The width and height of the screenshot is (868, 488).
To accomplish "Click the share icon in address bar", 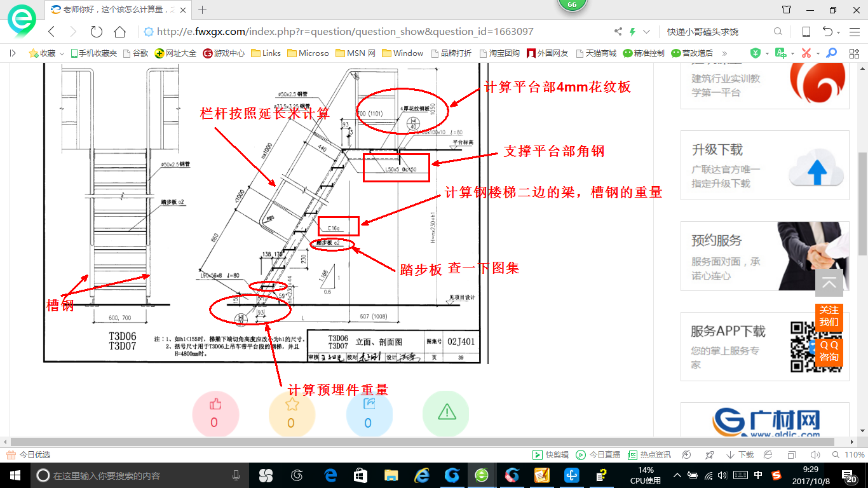I will pos(618,32).
